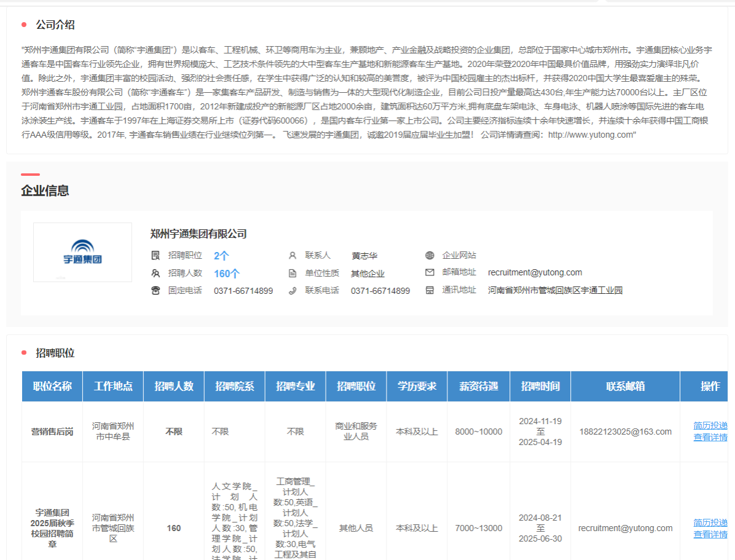Click the company email recruitment@yutong.com in 企业信息

click(535, 272)
